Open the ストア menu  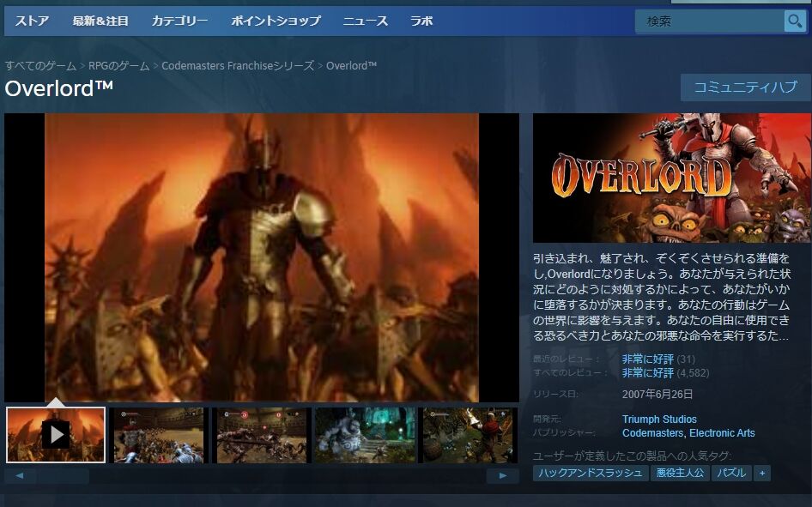(x=32, y=21)
